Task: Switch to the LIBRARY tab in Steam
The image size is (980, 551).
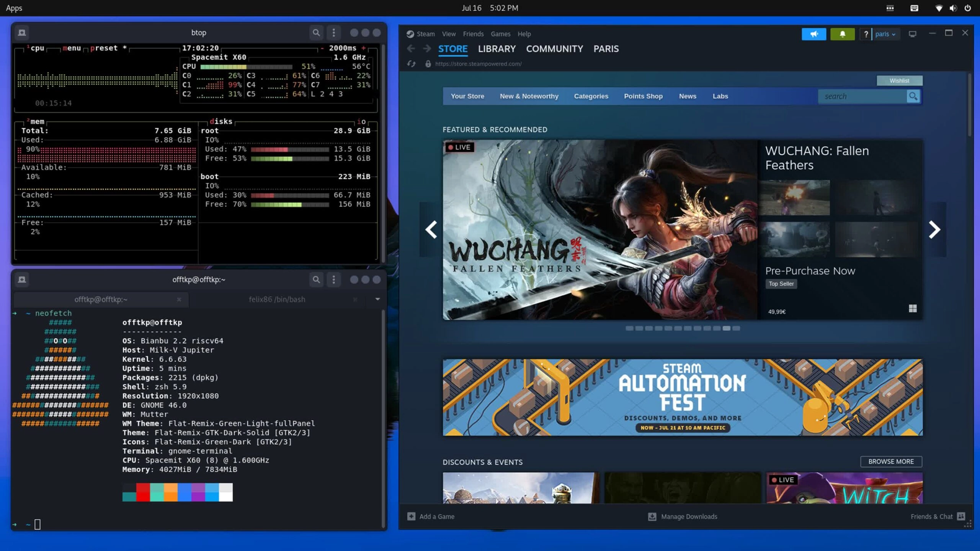Action: [497, 49]
